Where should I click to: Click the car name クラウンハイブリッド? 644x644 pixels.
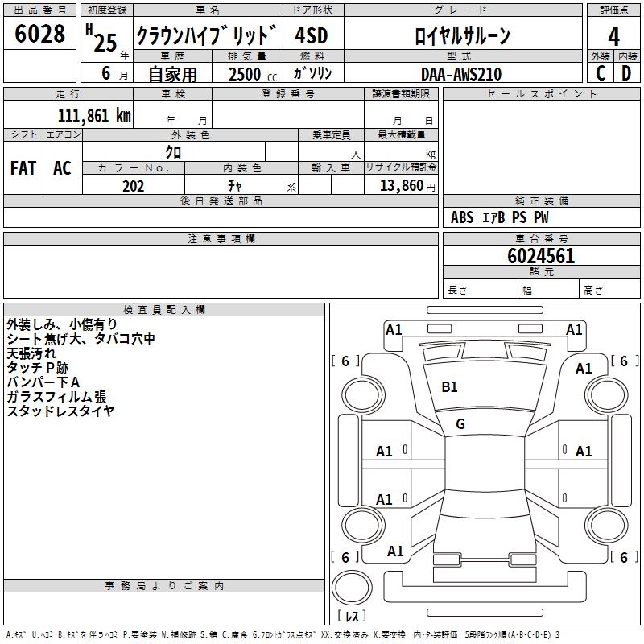coord(207,35)
